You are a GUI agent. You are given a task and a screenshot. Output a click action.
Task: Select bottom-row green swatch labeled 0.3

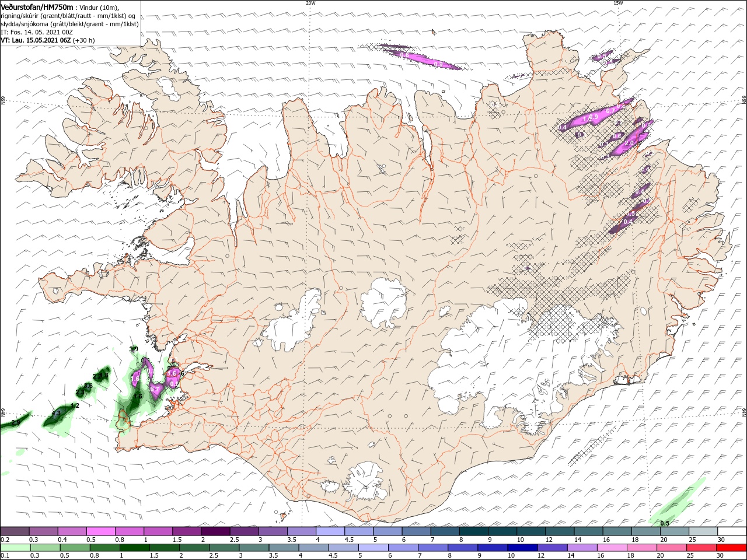[45, 548]
